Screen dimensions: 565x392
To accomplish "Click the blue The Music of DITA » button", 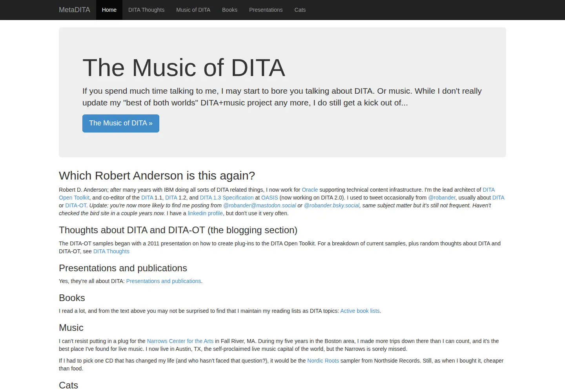I will pos(121,123).
